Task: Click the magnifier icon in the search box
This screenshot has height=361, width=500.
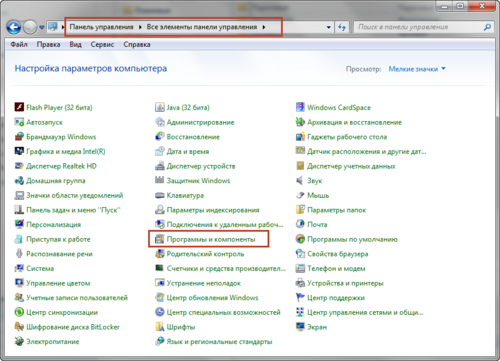Action: [x=487, y=27]
